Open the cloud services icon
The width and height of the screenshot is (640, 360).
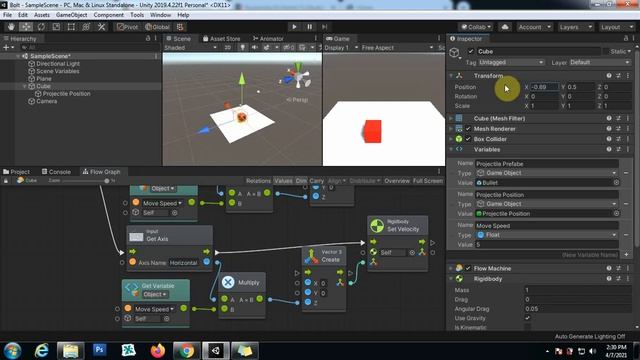pos(505,27)
